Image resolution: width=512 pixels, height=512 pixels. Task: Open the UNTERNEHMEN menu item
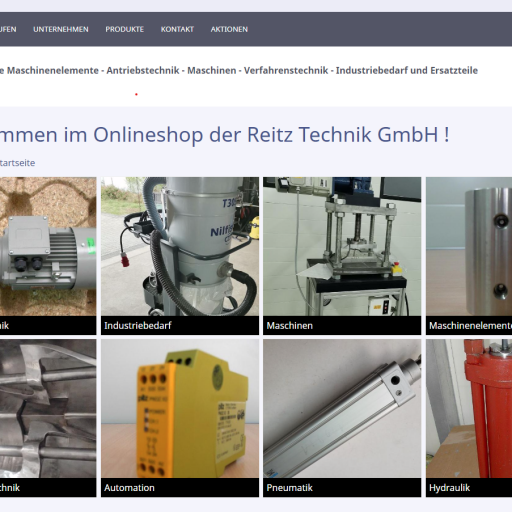point(61,29)
